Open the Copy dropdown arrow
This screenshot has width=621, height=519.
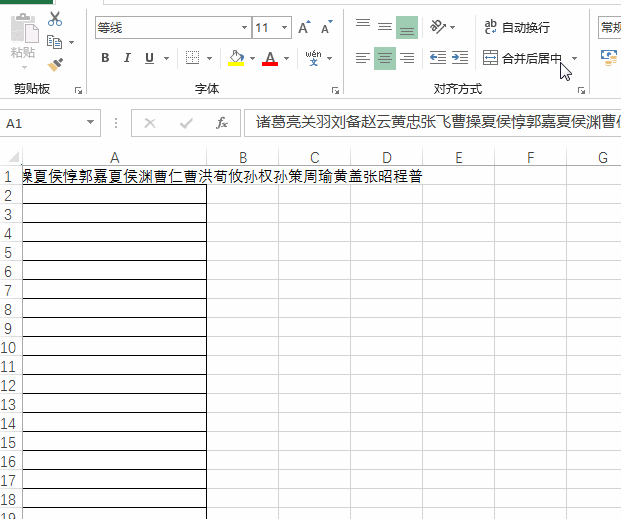pos(71,42)
